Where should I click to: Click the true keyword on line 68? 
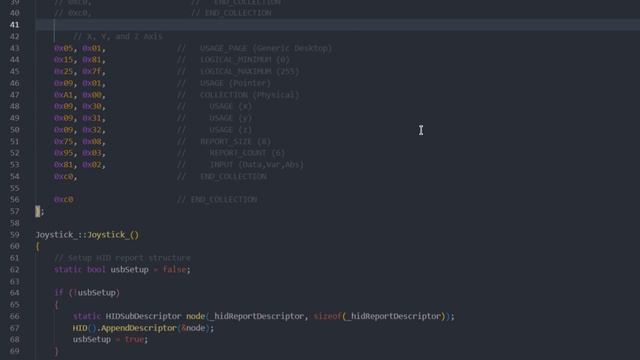coord(134,340)
